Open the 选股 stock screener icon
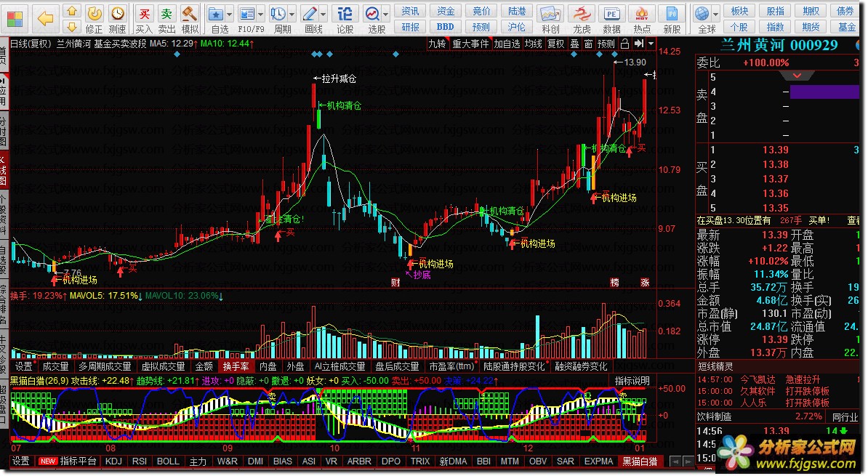This screenshot has height=476, width=868. point(372,13)
